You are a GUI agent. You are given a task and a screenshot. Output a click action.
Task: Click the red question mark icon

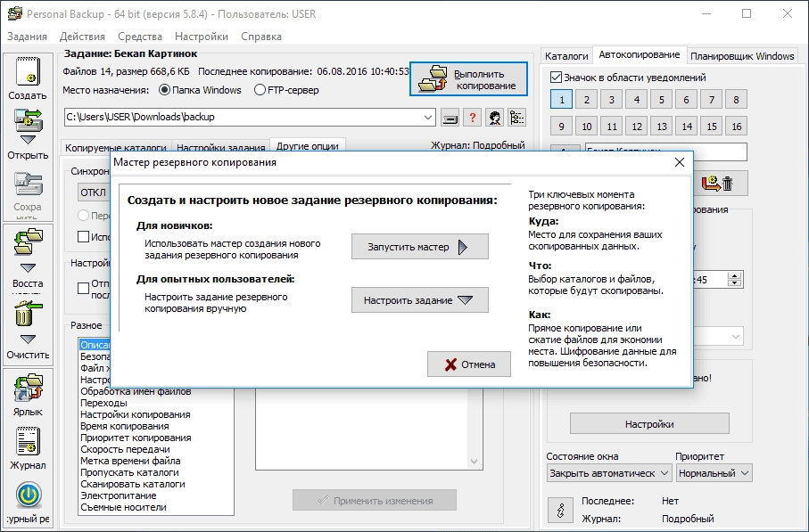point(472,118)
